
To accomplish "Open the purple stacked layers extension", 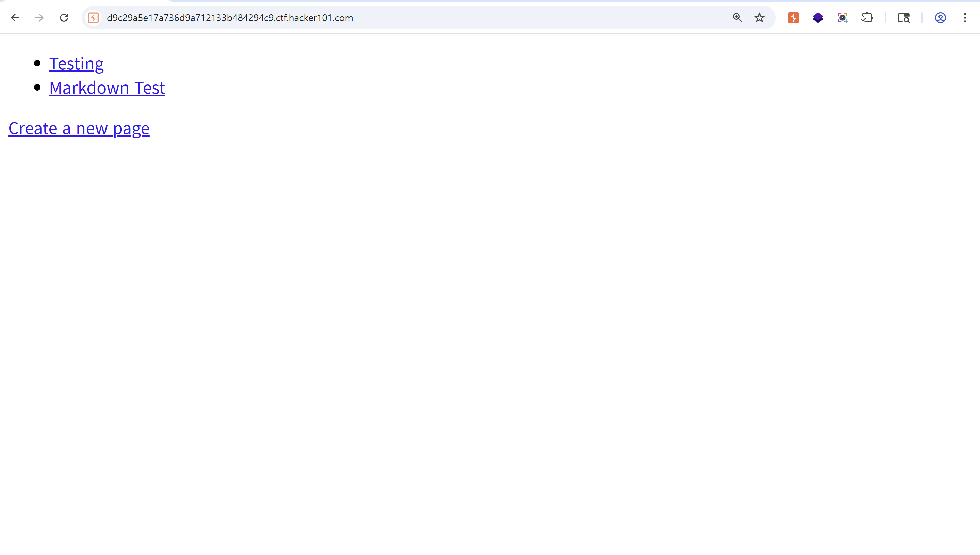I will click(x=818, y=18).
